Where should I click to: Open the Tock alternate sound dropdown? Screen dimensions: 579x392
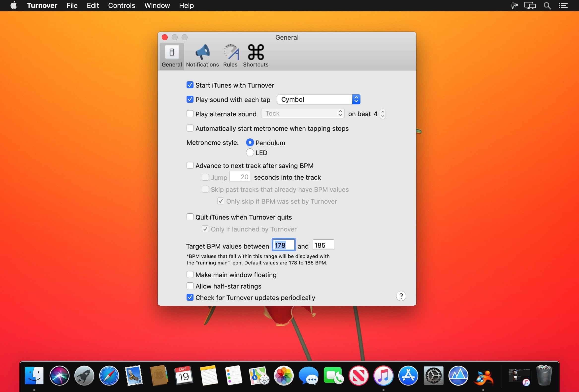click(303, 113)
